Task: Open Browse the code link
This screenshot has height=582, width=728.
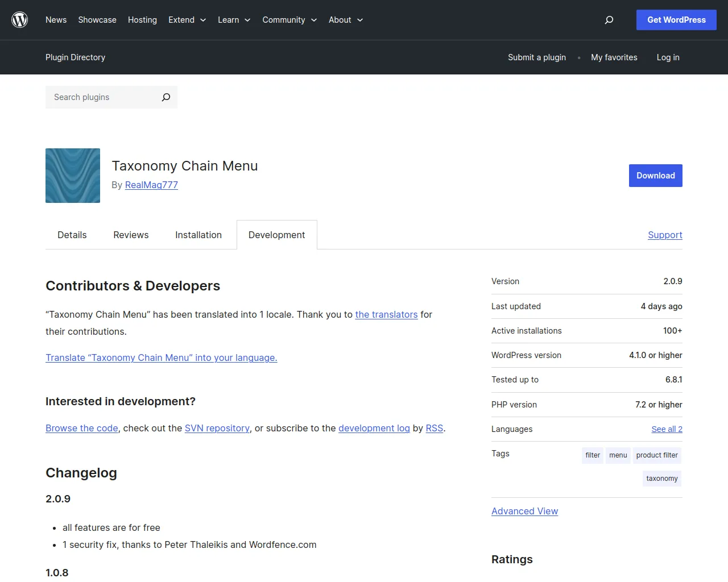Action: pos(82,428)
